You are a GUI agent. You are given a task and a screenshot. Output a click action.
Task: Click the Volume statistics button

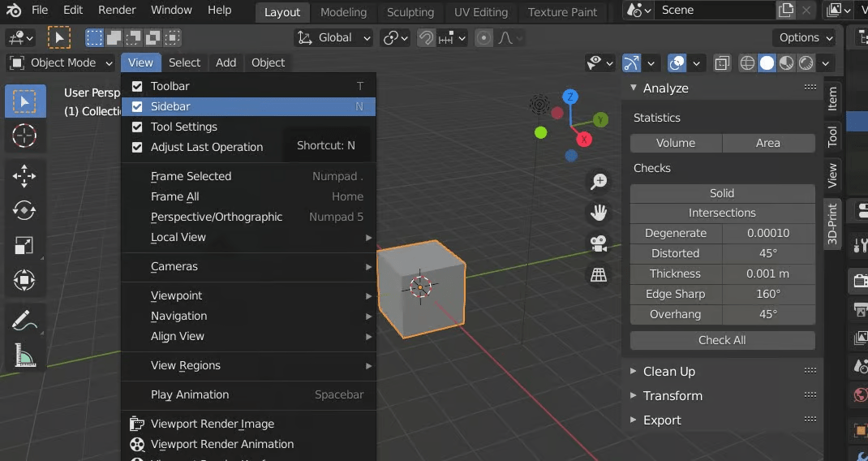click(x=676, y=143)
